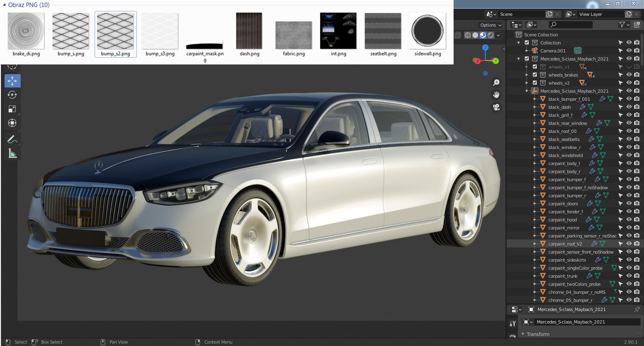Click the pan view hand icon
Image resolution: width=644 pixels, height=346 pixels.
(x=496, y=95)
